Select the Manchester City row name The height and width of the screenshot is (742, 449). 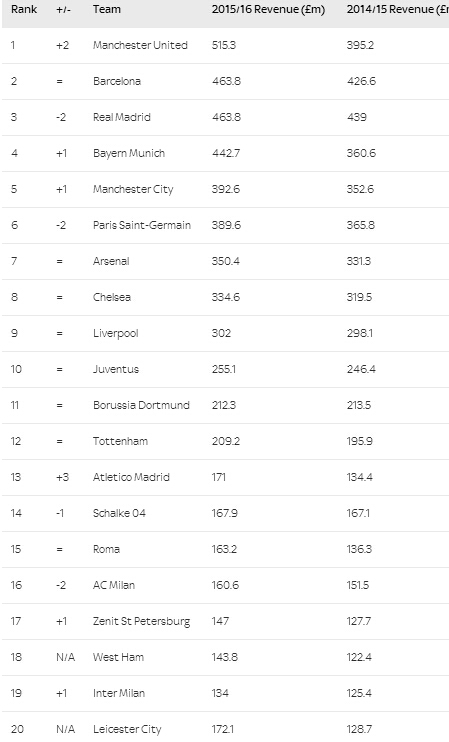click(133, 189)
